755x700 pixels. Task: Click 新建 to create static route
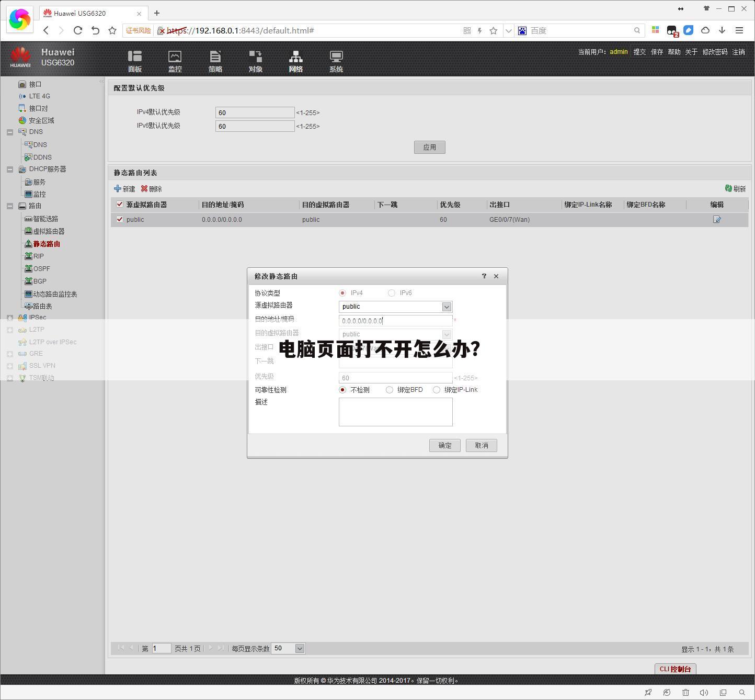click(x=124, y=189)
